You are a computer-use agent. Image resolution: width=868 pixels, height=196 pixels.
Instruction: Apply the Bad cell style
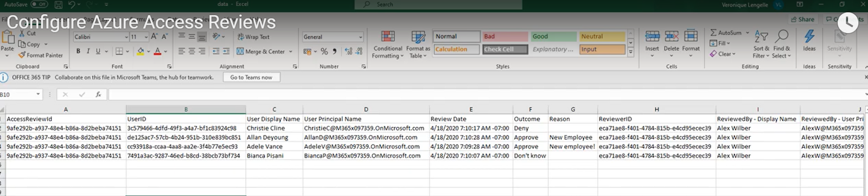tap(505, 36)
